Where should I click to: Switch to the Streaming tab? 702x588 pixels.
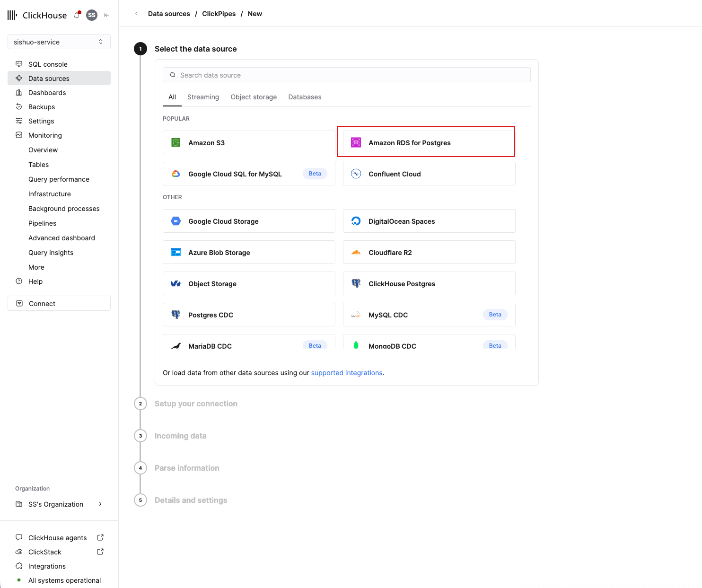[x=203, y=97]
